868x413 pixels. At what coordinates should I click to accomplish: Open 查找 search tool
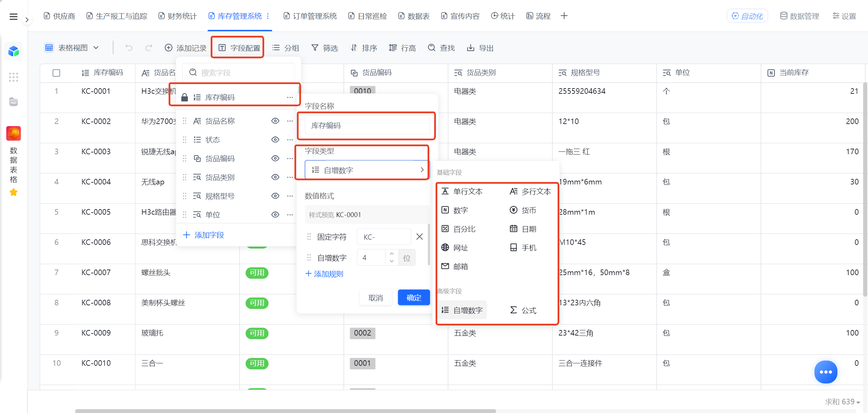pyautogui.click(x=441, y=48)
